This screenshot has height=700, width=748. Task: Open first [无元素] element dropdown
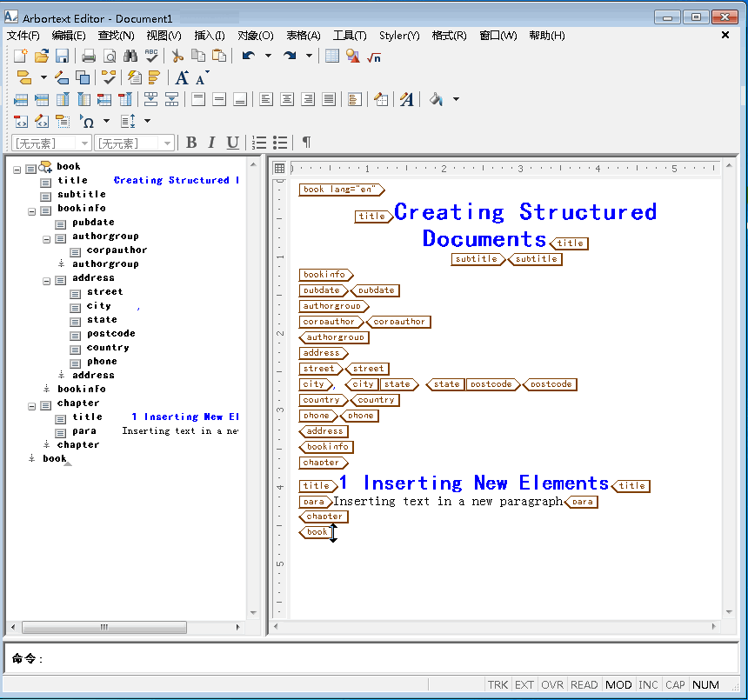85,143
